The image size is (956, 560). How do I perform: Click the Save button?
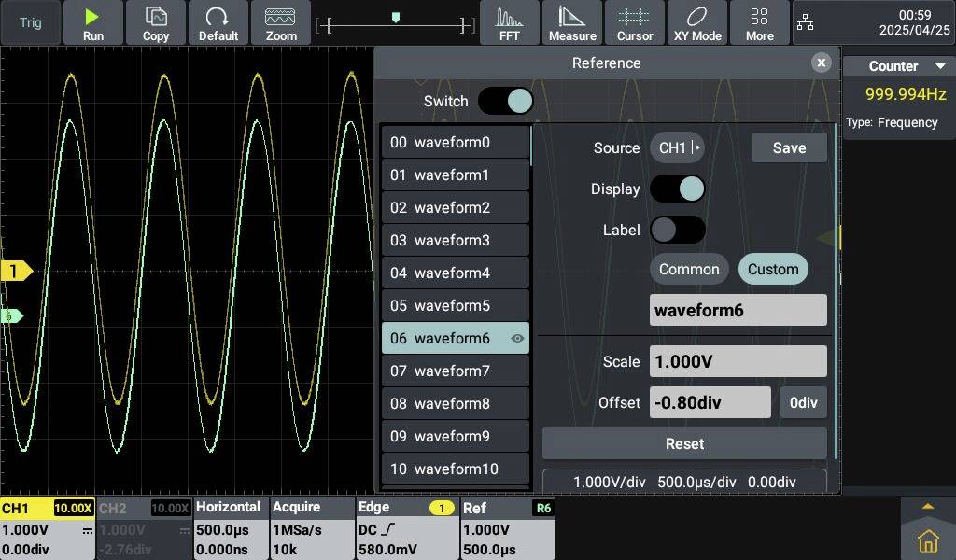pos(789,147)
